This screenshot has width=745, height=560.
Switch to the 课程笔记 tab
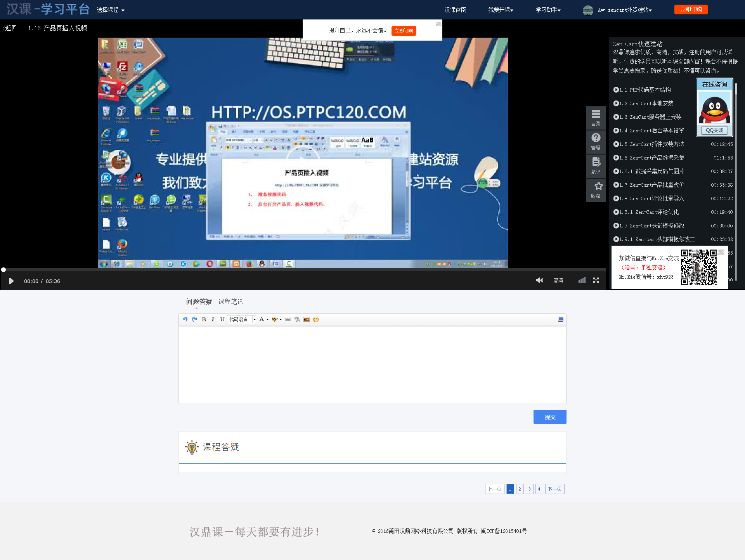tap(230, 302)
